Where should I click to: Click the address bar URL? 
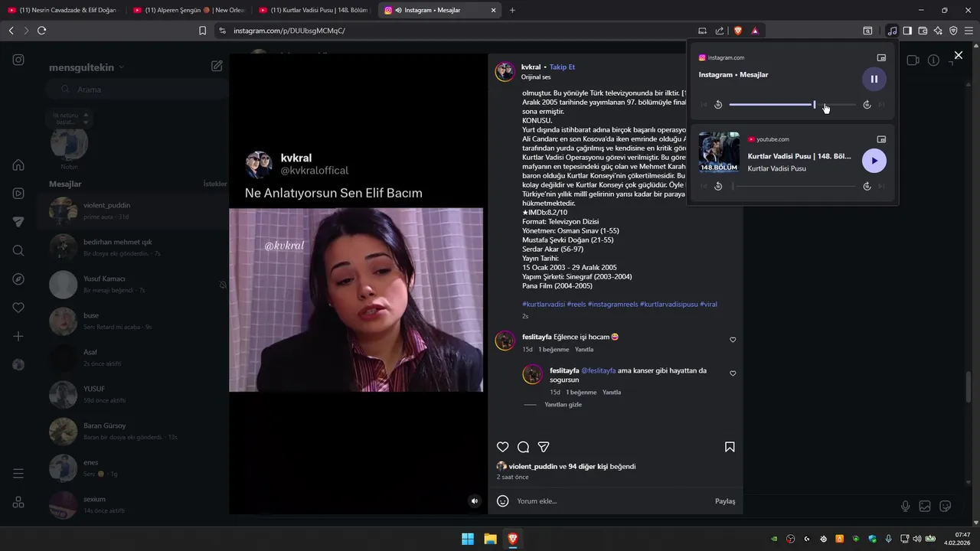289,31
